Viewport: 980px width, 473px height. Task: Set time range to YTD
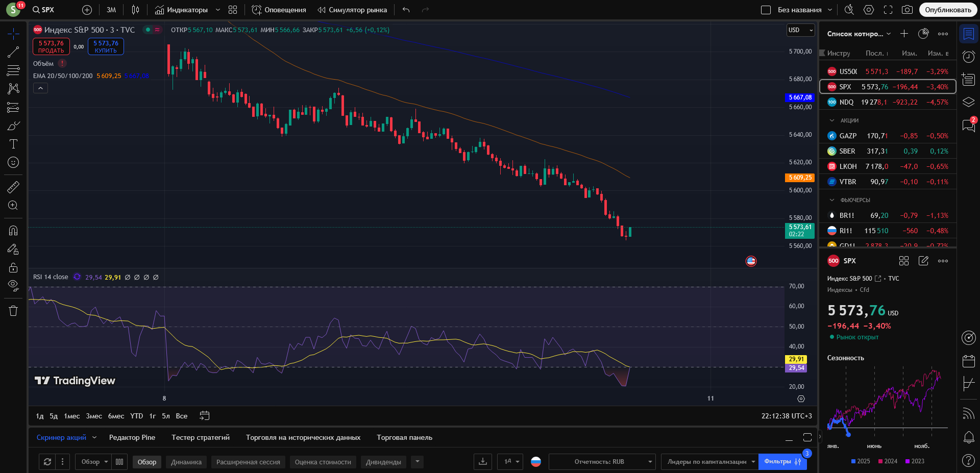(136, 416)
